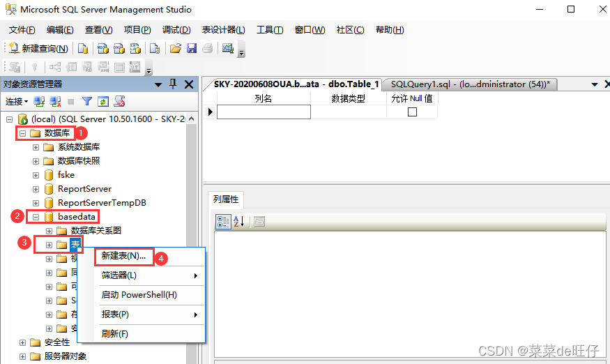
Task: Click the Relationships icon in table designer toolbar
Action: click(x=55, y=68)
